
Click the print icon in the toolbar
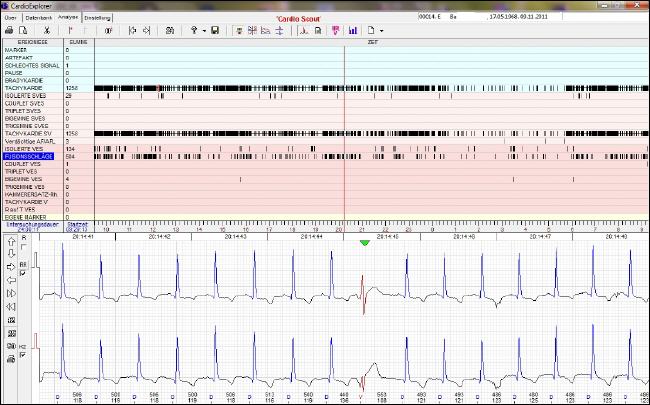click(9, 30)
